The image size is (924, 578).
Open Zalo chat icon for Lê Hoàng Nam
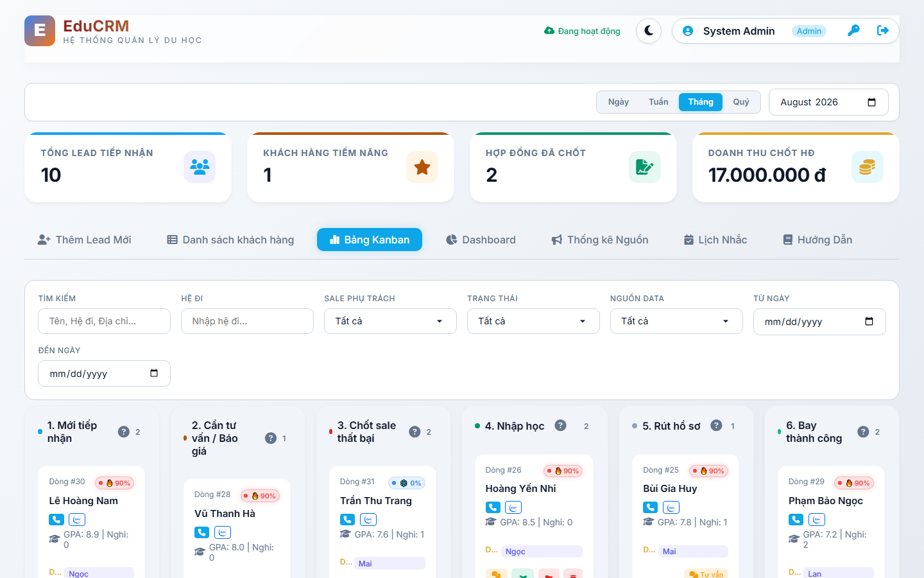[77, 520]
